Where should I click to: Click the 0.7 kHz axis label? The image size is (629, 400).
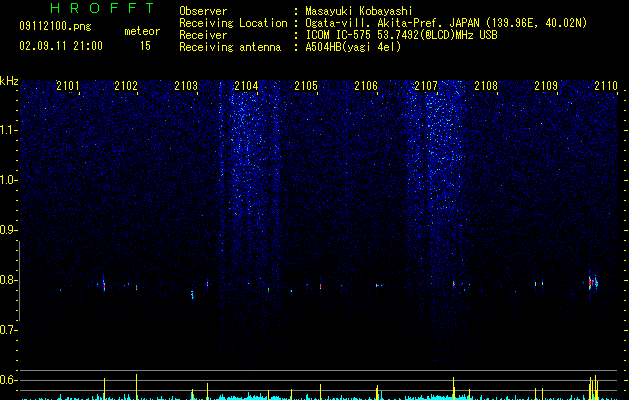(x=8, y=330)
